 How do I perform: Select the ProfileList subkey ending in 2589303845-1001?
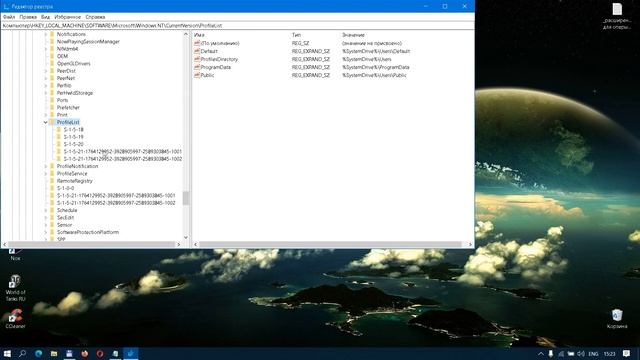click(x=122, y=151)
